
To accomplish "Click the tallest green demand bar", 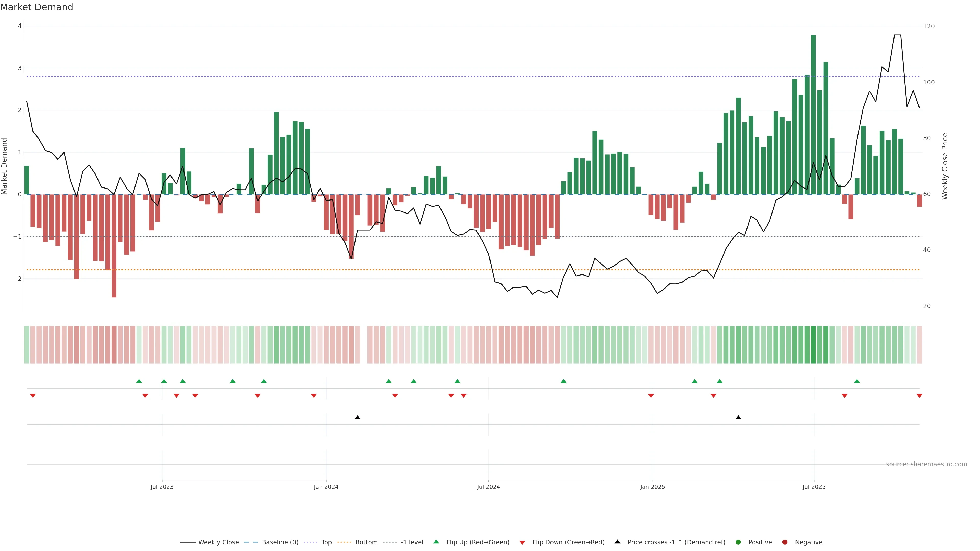I will [813, 114].
